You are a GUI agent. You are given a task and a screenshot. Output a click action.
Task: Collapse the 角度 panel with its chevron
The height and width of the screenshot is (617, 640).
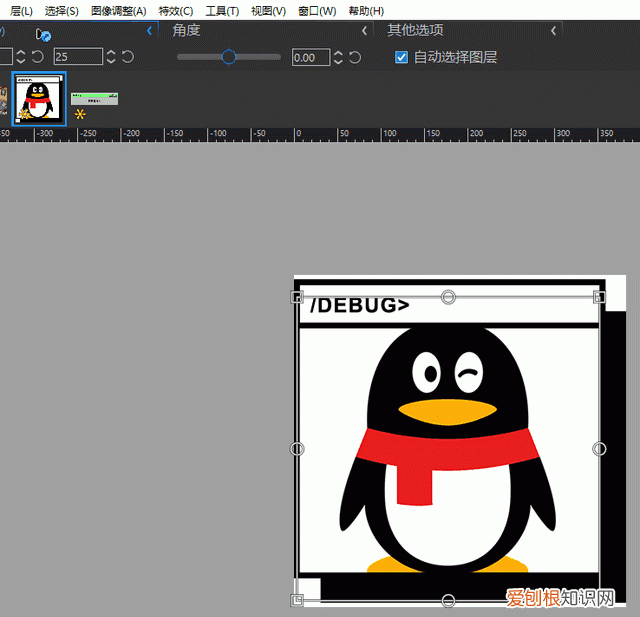(x=364, y=31)
